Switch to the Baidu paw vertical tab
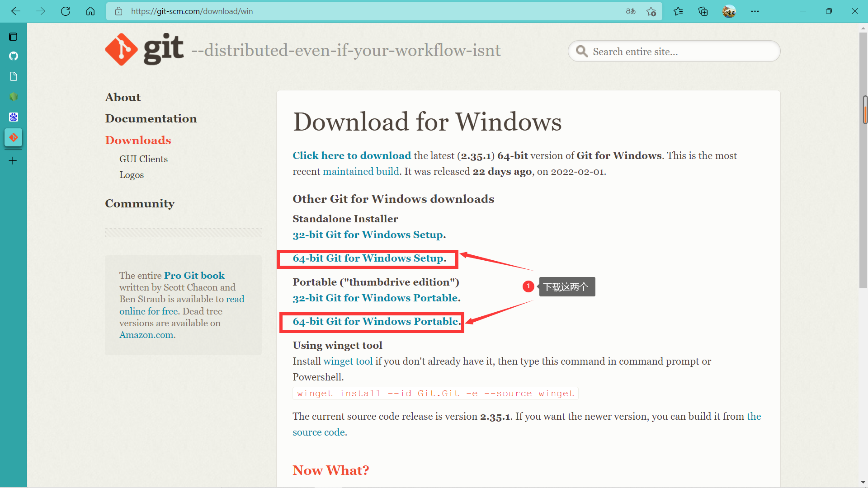868x488 pixels. click(13, 117)
